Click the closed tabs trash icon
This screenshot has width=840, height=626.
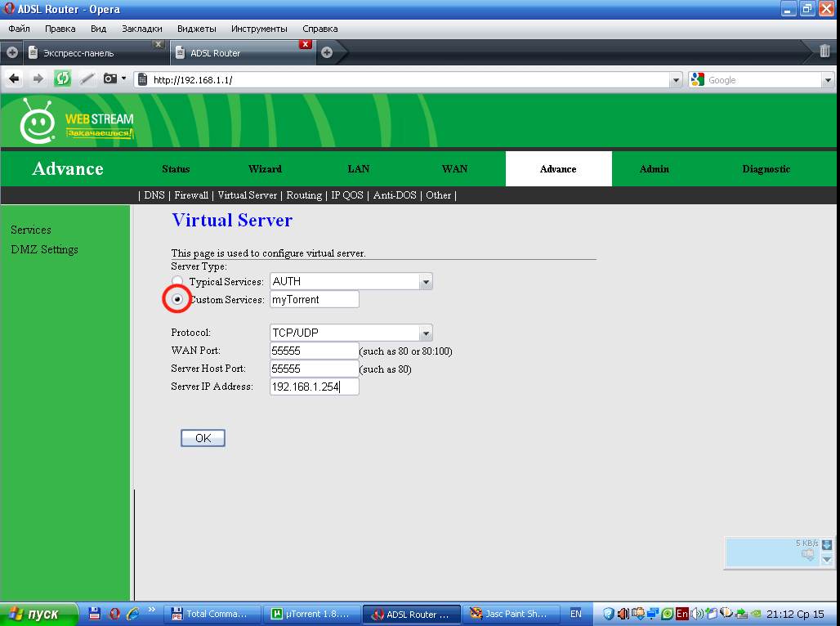pos(824,51)
